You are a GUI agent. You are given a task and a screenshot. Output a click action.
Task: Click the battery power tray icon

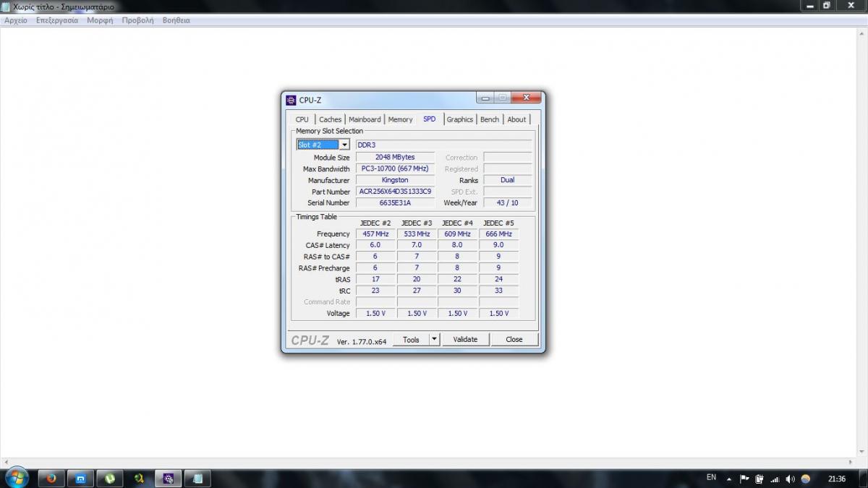(x=759, y=479)
